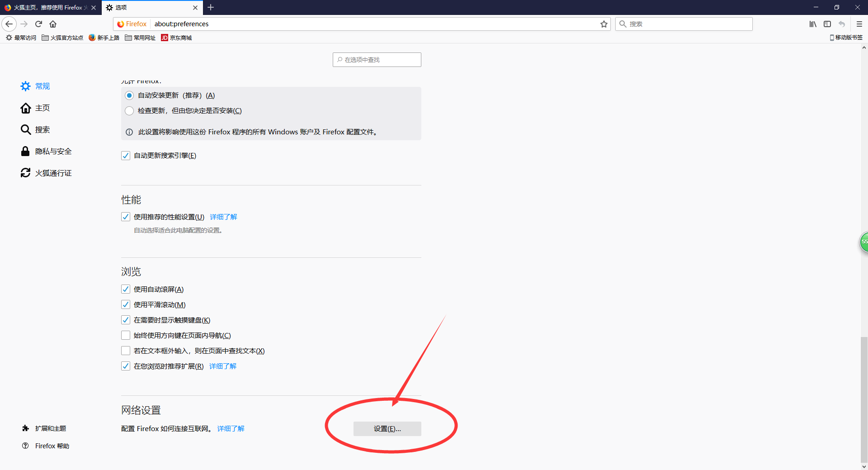Go back using the back arrow button
868x470 pixels.
pos(9,24)
